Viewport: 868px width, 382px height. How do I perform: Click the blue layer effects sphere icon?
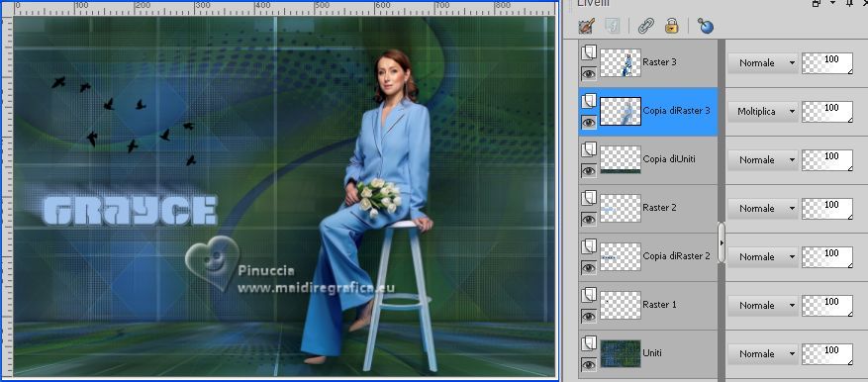(x=706, y=26)
